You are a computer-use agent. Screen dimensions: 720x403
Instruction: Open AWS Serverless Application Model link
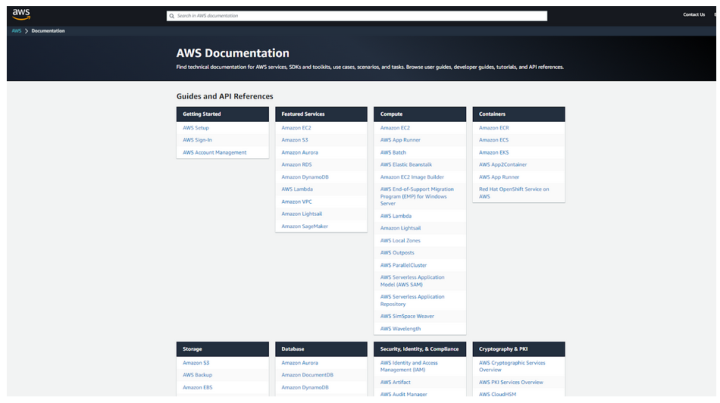click(412, 281)
